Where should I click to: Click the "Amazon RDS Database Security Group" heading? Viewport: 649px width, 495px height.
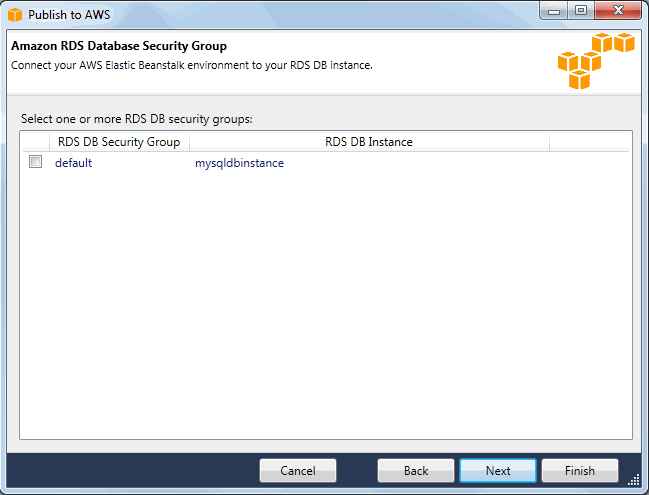coord(119,46)
